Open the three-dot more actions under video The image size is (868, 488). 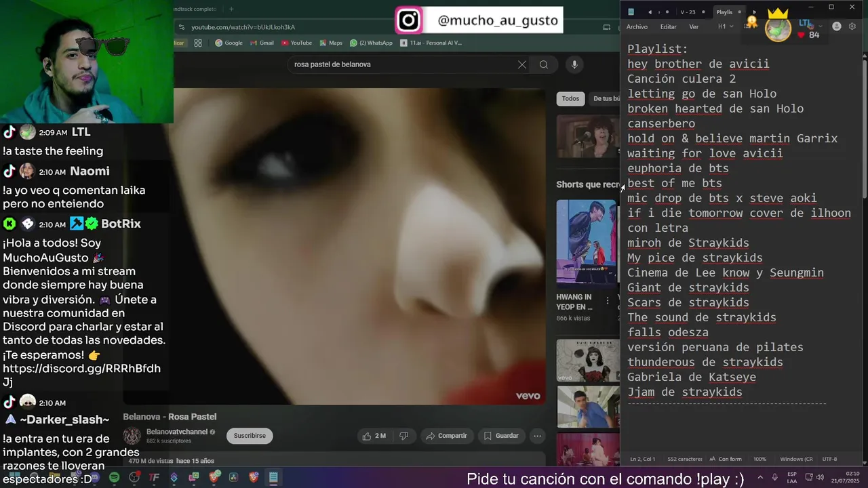coord(537,436)
